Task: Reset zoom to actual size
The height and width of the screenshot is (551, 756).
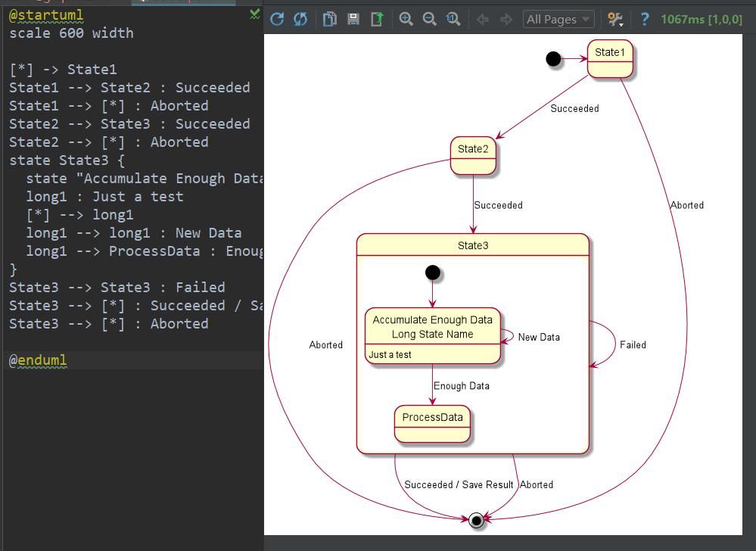Action: point(453,20)
